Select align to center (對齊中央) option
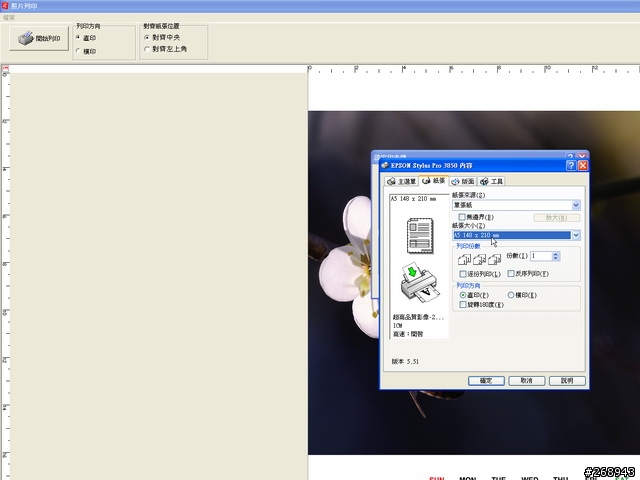 tap(162, 37)
